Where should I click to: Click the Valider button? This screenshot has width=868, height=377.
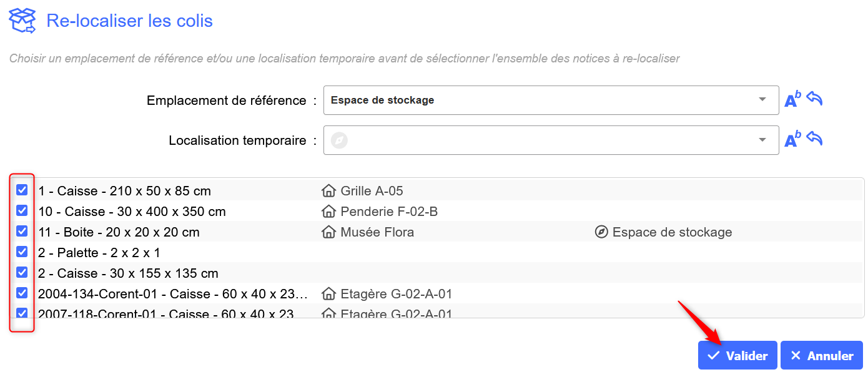[737, 355]
